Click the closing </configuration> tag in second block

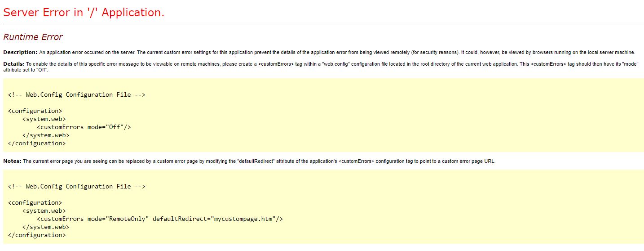[x=37, y=235]
